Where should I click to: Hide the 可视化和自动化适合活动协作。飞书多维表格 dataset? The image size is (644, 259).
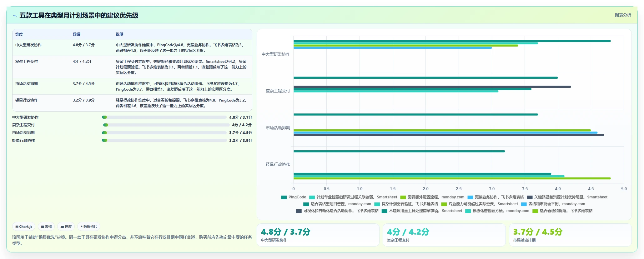pyautogui.click(x=337, y=211)
